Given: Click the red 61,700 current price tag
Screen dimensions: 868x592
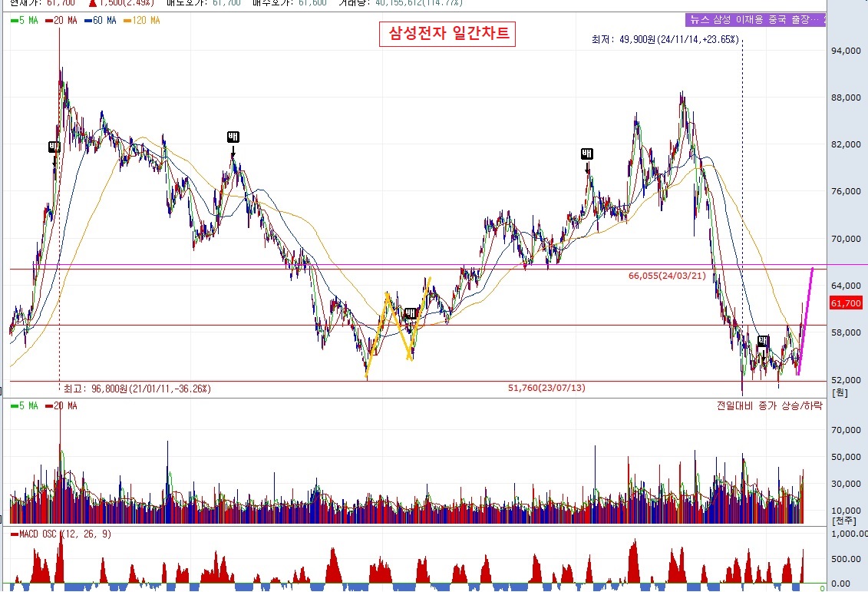Looking at the screenshot, I should point(846,303).
